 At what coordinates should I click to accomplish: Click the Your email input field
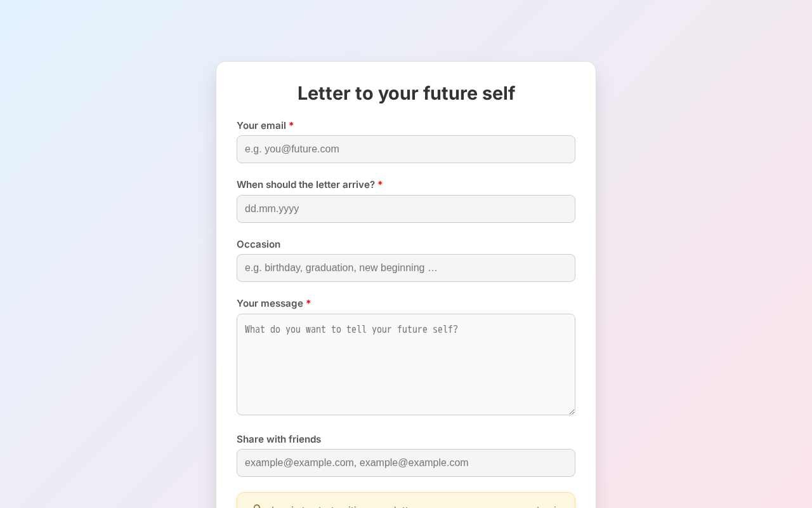405,149
